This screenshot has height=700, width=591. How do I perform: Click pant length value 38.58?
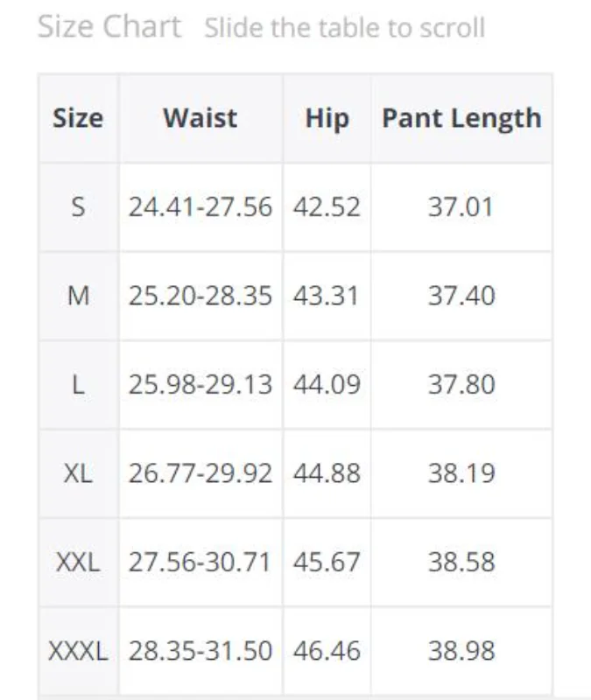[x=461, y=563]
